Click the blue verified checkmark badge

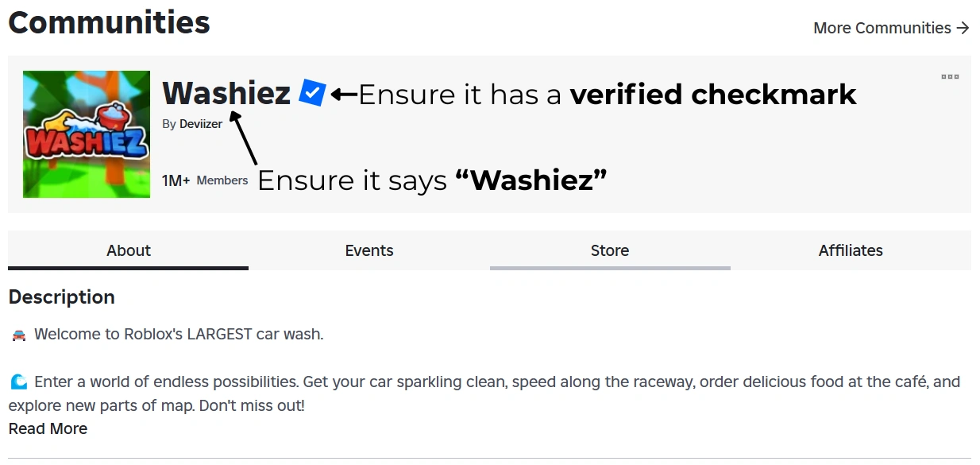tap(312, 94)
